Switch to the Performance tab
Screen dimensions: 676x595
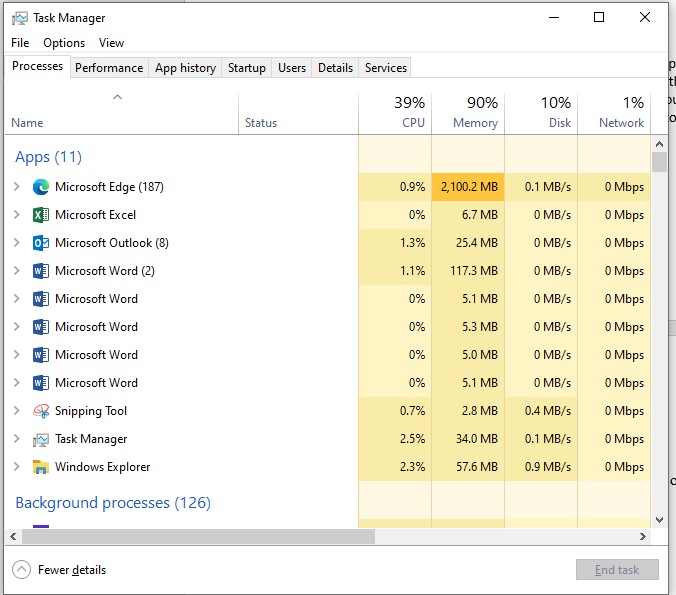109,68
